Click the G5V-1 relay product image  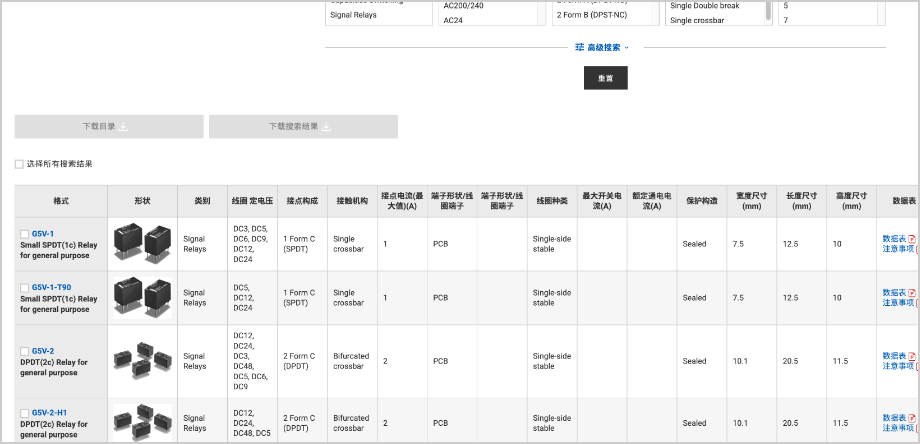click(141, 243)
